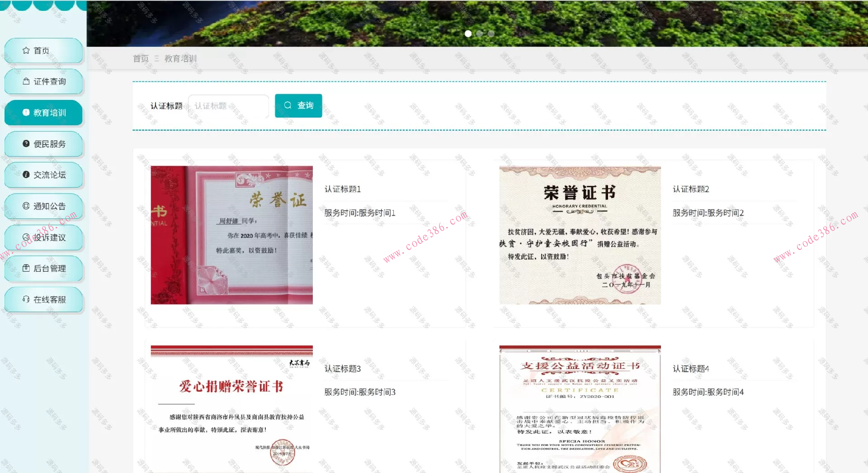Activate the first carousel indicator dot
The height and width of the screenshot is (473, 868).
(x=468, y=33)
